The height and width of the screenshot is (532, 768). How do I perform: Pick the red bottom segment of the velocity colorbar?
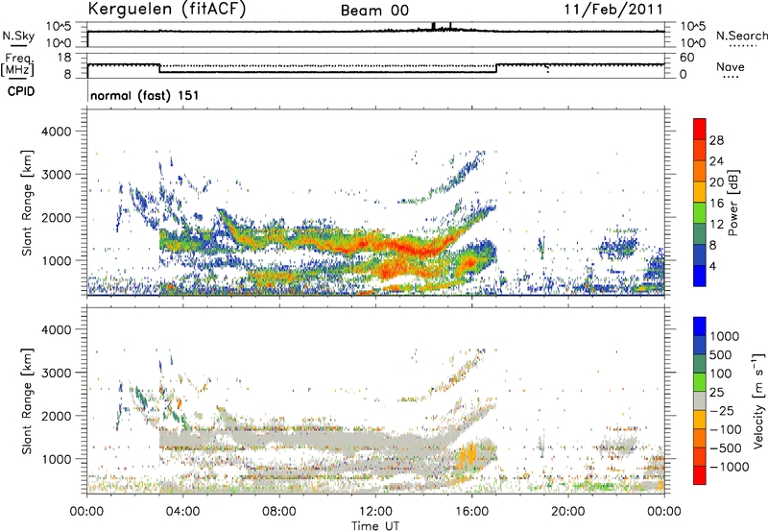point(700,475)
